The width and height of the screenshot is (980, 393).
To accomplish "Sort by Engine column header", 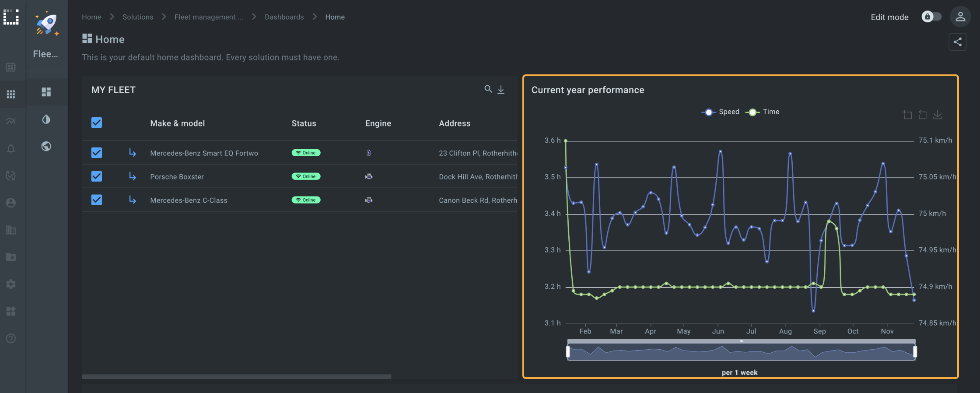I will (378, 123).
